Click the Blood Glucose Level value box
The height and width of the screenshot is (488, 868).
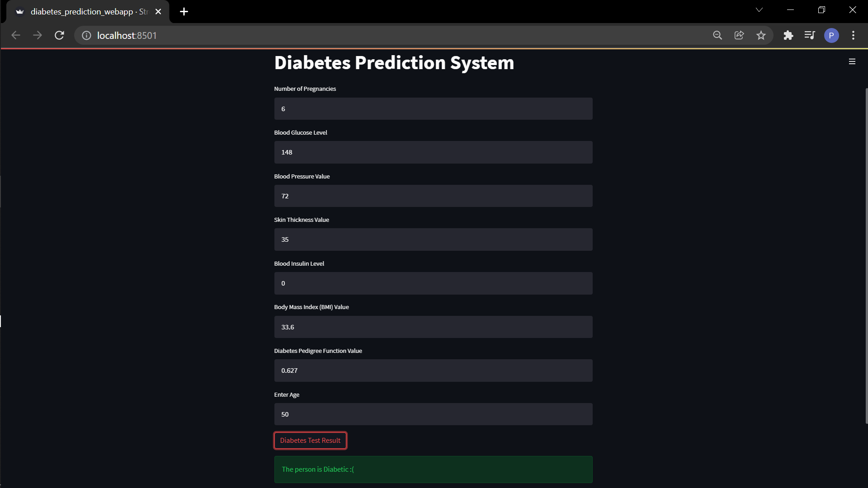tap(433, 152)
